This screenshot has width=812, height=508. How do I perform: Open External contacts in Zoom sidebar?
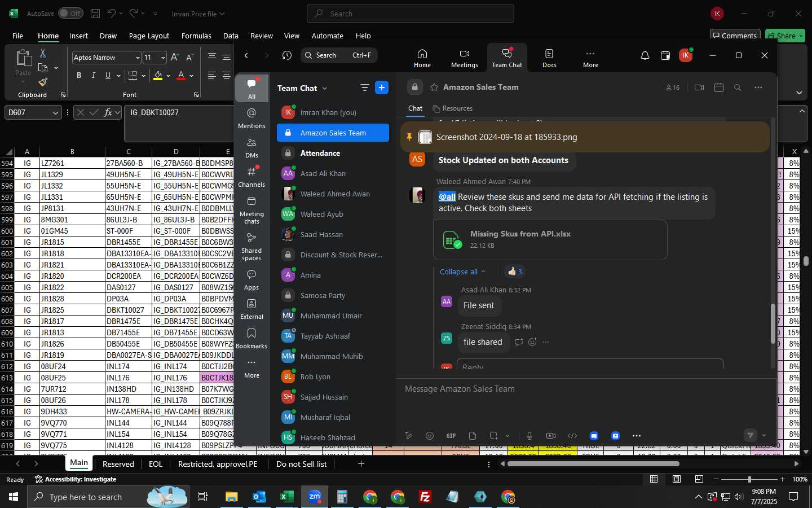(251, 309)
